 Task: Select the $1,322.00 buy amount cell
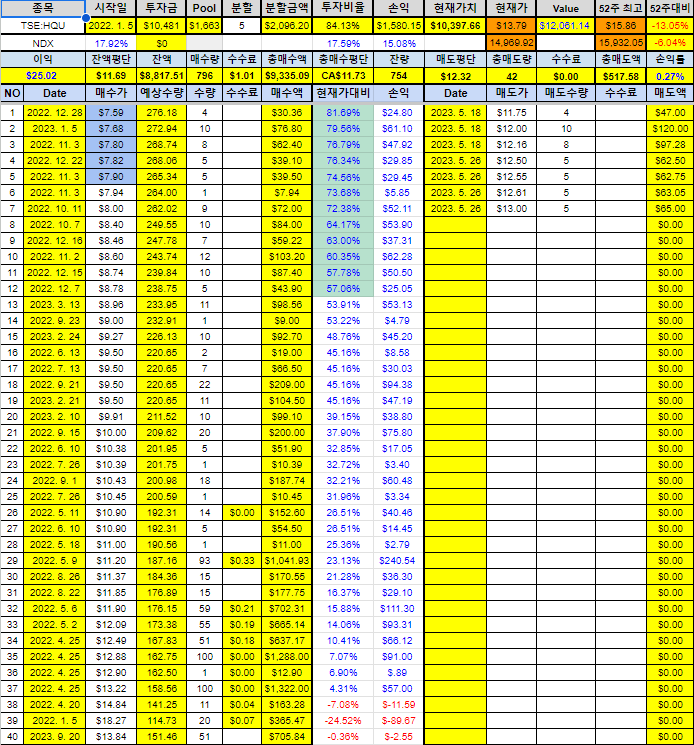pos(286,688)
